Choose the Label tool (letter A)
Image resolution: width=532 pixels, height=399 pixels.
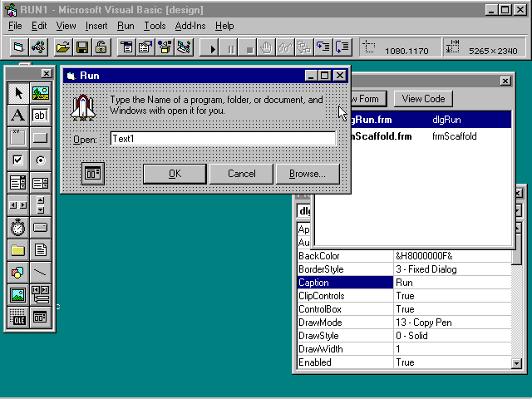[17, 116]
